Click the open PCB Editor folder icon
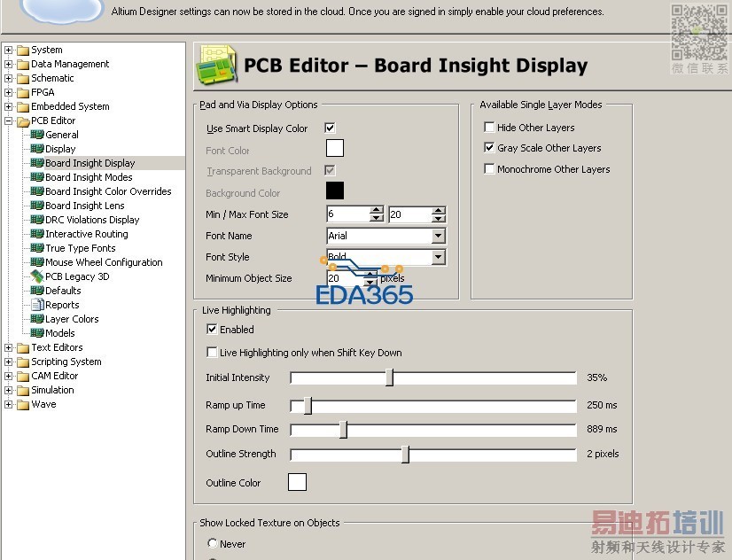732x560 pixels. tap(23, 121)
